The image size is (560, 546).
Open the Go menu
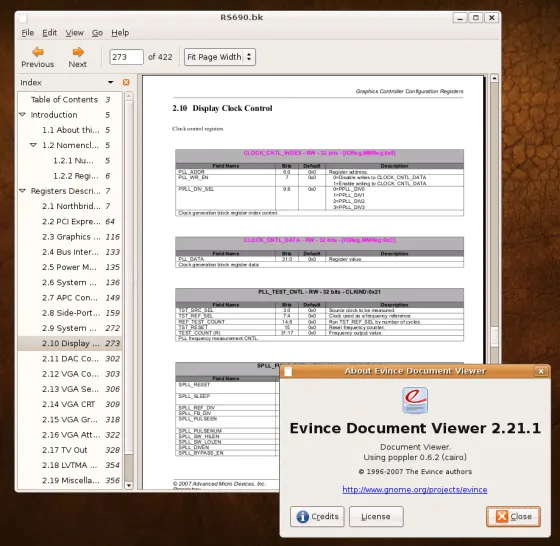tap(97, 32)
